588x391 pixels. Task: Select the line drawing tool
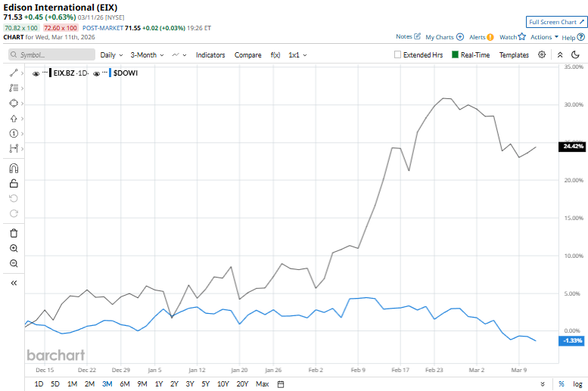coord(14,73)
